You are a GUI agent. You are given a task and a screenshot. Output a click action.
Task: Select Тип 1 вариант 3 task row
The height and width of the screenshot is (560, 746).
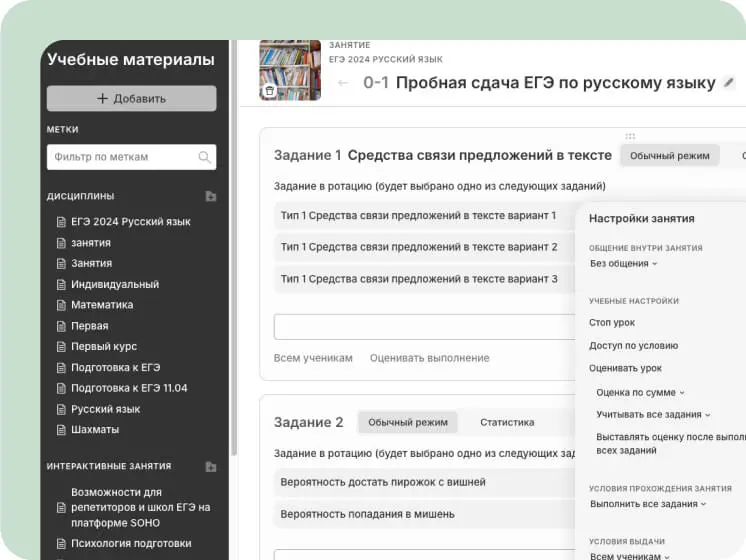point(424,279)
